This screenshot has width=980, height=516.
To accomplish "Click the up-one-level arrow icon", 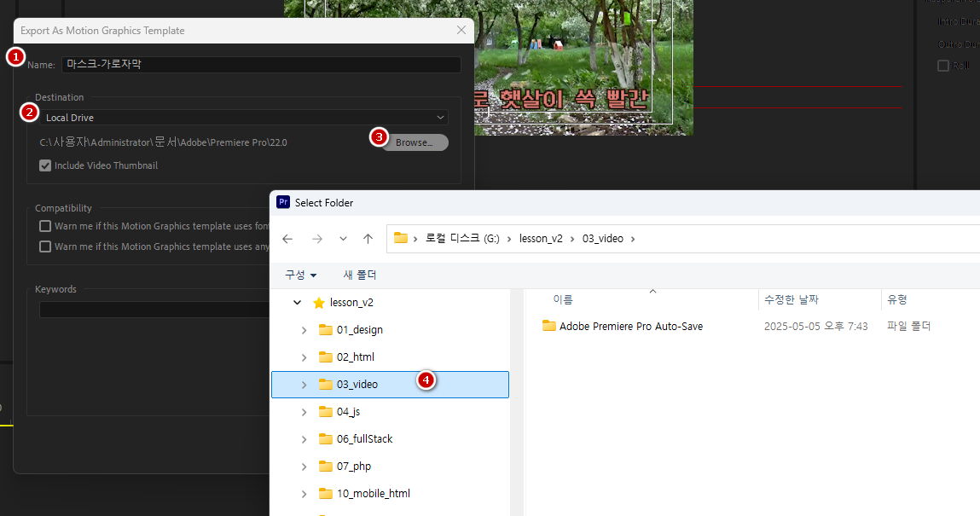I will [368, 239].
